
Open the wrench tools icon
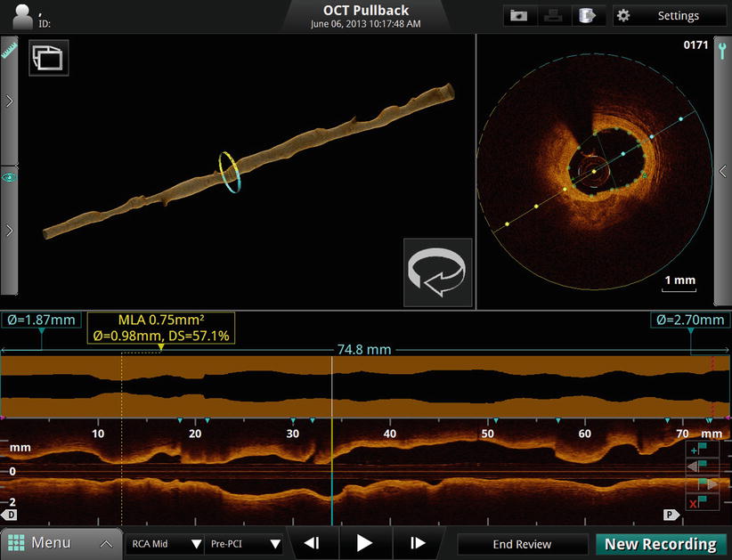722,51
